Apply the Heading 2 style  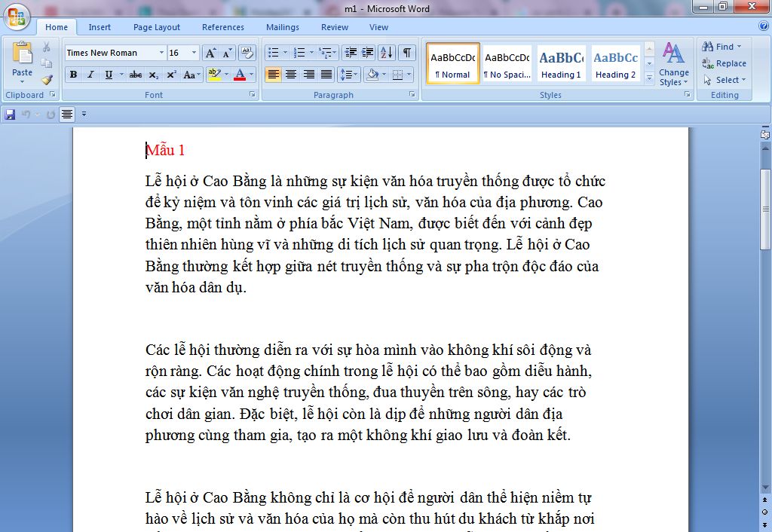tap(615, 63)
